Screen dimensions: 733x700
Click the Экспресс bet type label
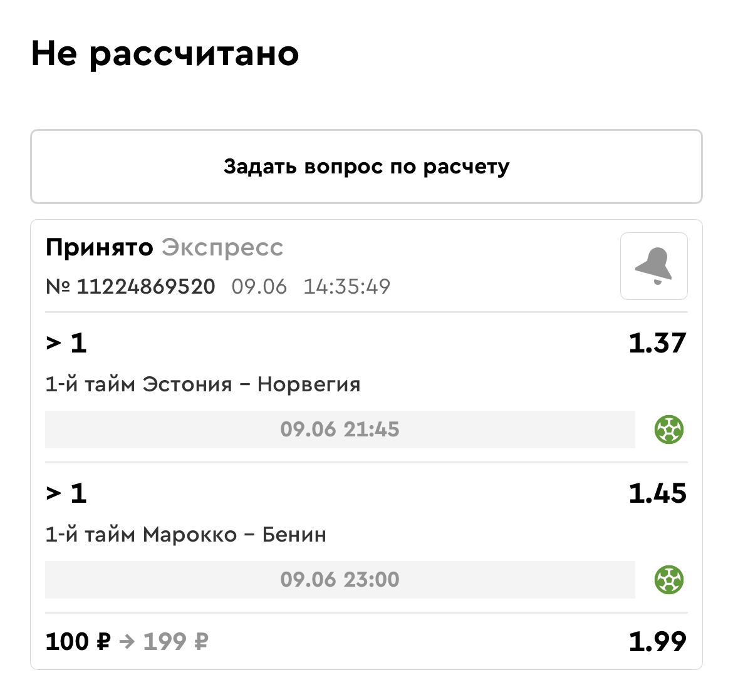222,248
